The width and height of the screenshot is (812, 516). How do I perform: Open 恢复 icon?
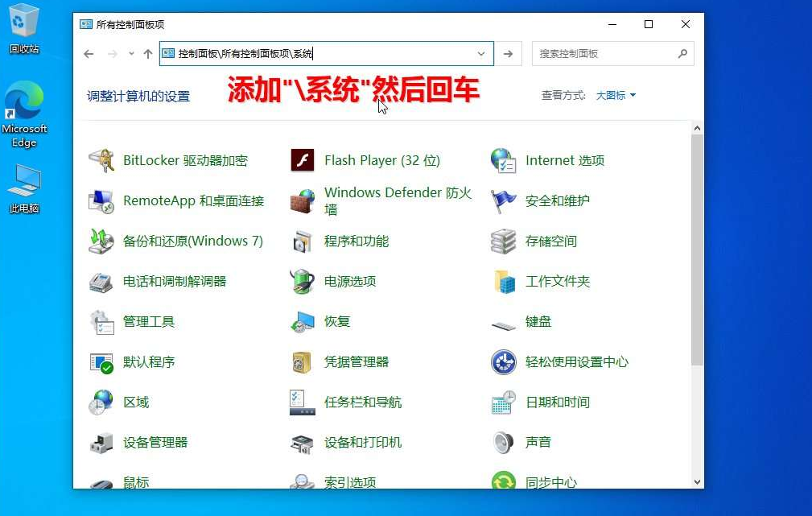[x=303, y=322]
